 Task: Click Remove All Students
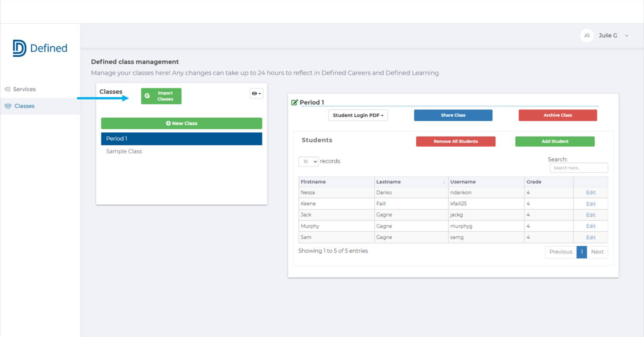[456, 141]
